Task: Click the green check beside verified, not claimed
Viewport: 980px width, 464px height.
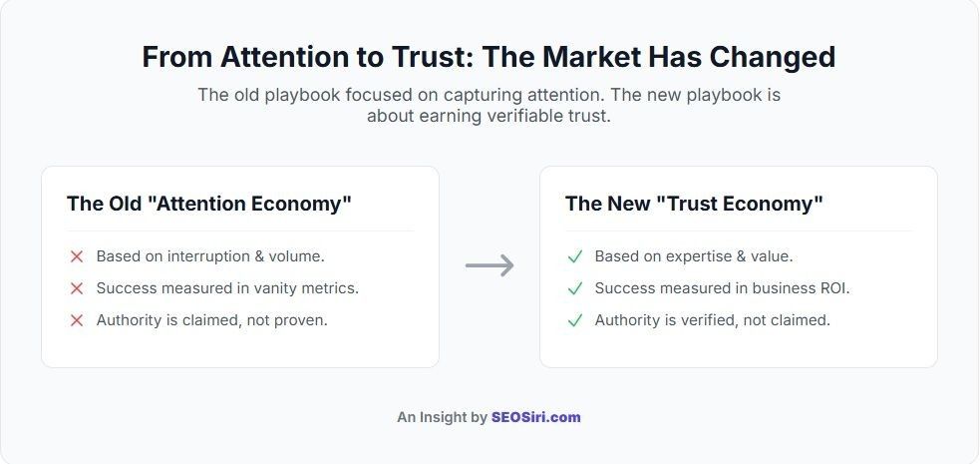Action: (x=575, y=320)
